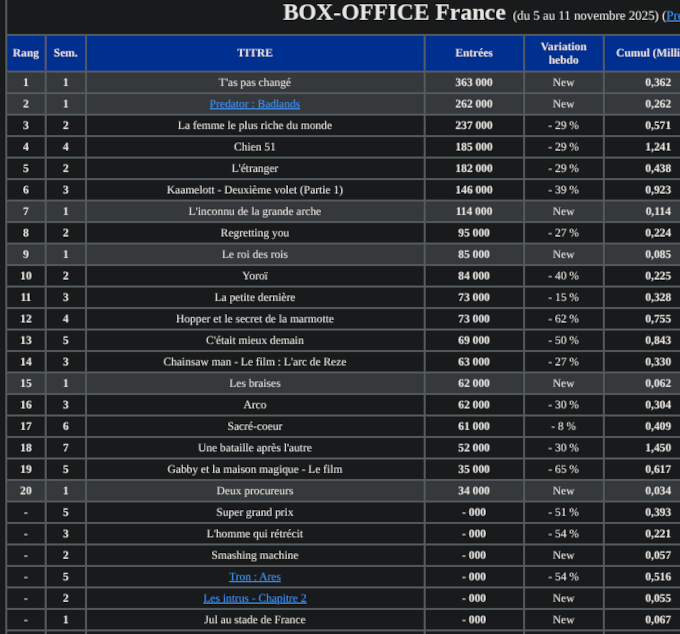Screen dimensions: 680x634
Task: Select the Kaamelott - Deuxième volet title
Action: coord(254,190)
